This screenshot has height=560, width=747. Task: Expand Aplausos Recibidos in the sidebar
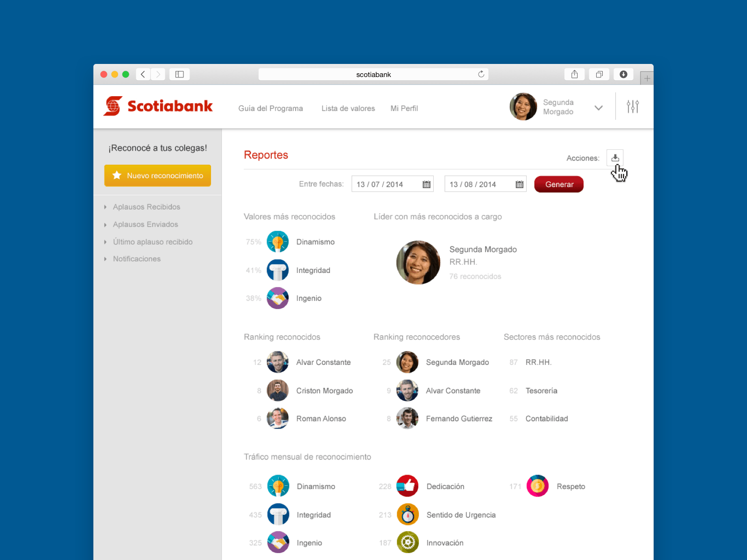(147, 207)
